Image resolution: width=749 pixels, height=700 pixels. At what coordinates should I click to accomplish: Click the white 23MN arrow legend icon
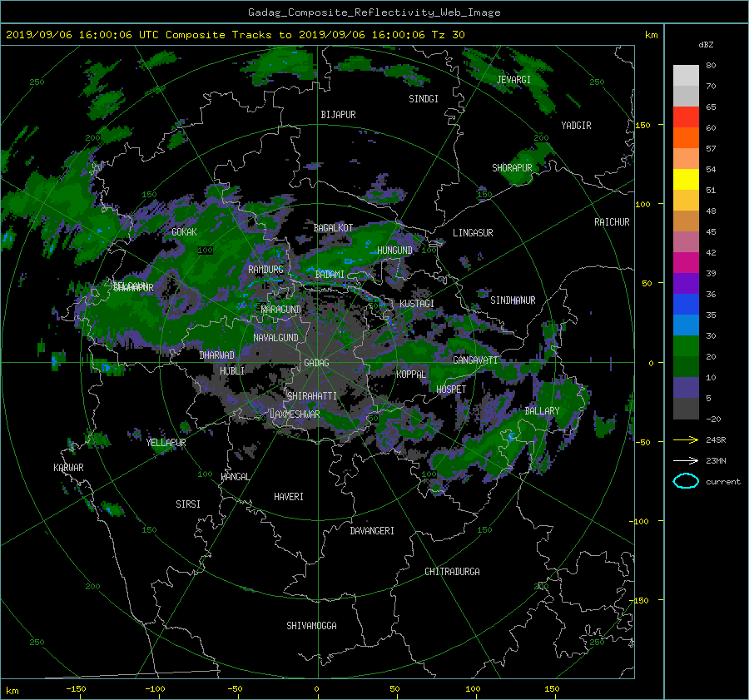coord(686,460)
